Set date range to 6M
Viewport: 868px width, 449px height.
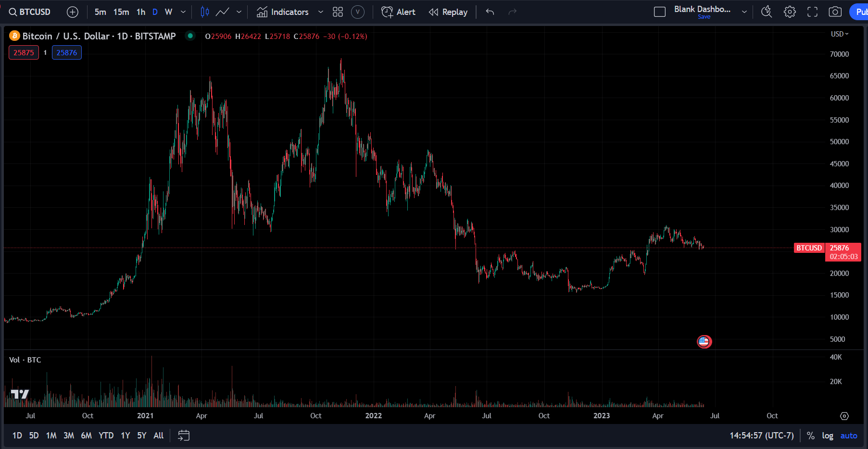(87, 436)
